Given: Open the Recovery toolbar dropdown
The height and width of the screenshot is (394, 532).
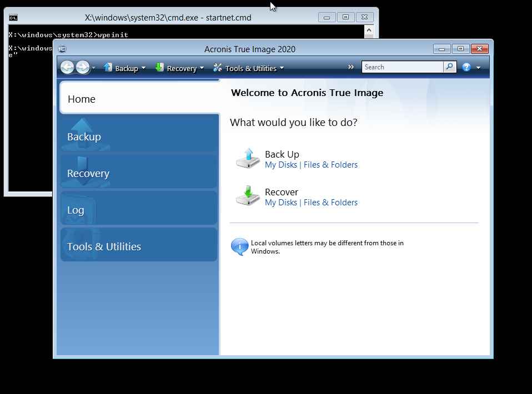Looking at the screenshot, I should coord(179,68).
